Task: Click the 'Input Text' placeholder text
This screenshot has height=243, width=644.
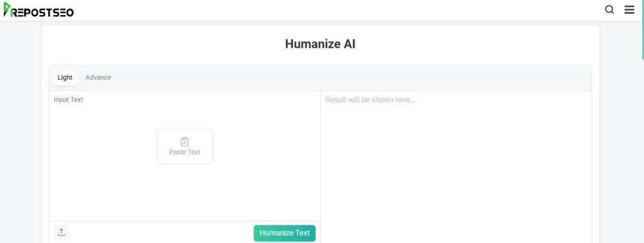Action: 68,100
